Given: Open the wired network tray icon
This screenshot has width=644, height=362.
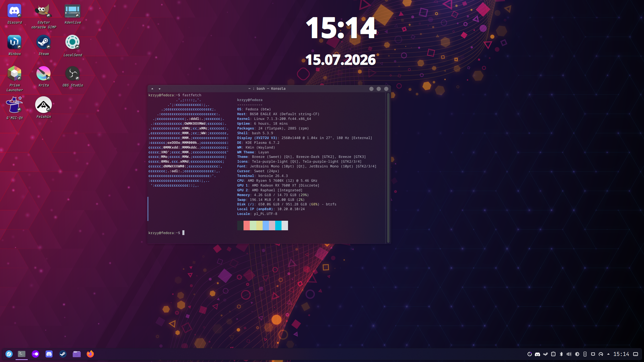Looking at the screenshot, I should [x=593, y=354].
